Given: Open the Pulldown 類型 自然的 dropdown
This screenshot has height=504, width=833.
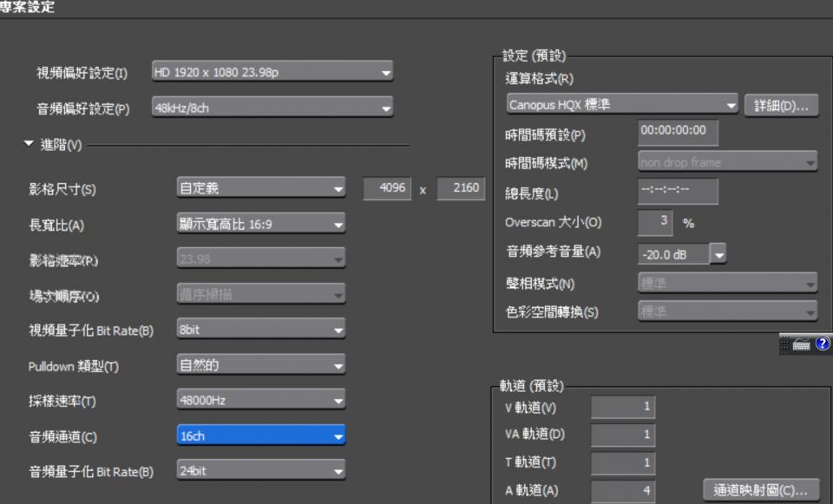Looking at the screenshot, I should pyautogui.click(x=261, y=364).
